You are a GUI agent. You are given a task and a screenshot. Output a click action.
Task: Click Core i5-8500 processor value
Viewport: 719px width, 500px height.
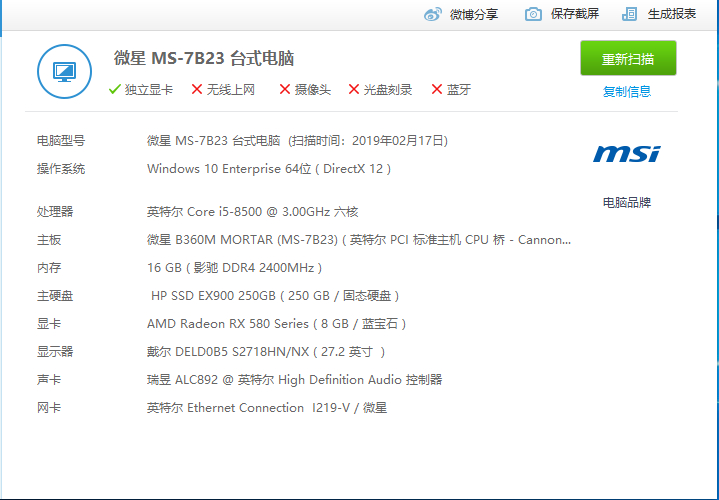click(x=252, y=211)
